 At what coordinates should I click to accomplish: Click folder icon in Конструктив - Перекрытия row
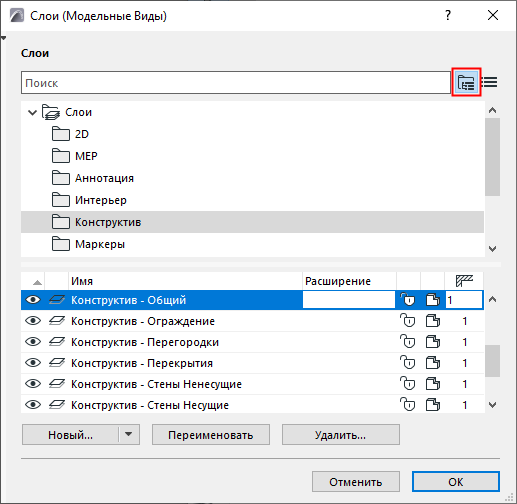[433, 363]
